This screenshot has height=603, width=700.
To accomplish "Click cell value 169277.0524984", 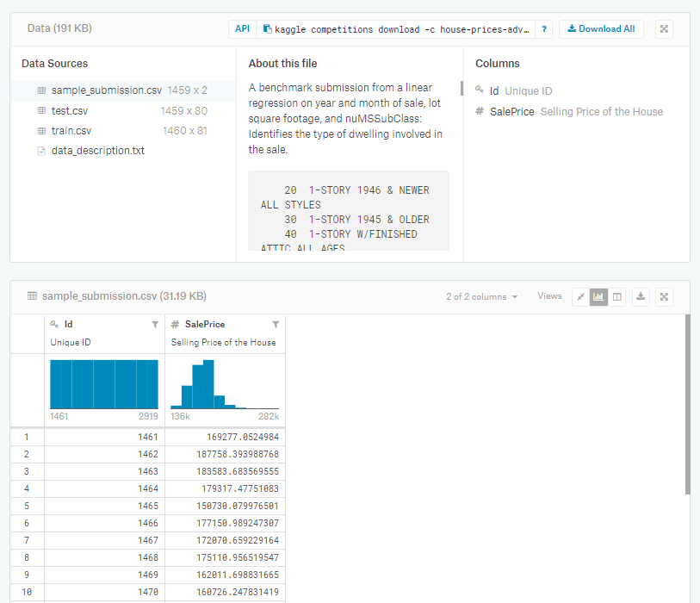I will pyautogui.click(x=243, y=437).
